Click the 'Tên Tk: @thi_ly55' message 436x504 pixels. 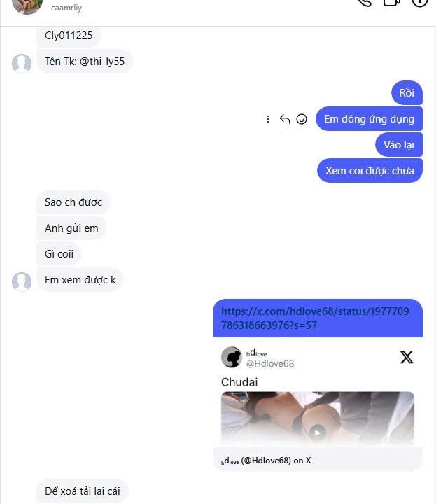85,62
